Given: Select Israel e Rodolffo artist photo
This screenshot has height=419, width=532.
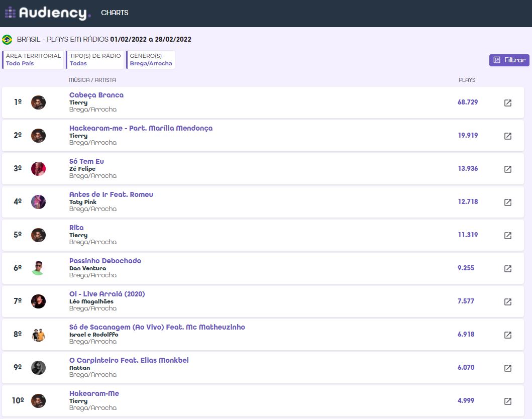Looking at the screenshot, I should 38,335.
